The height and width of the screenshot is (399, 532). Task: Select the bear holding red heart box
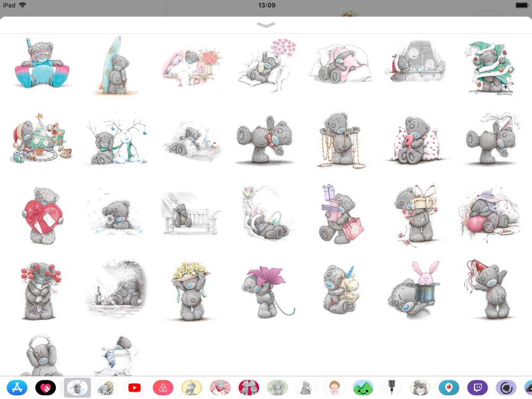pyautogui.click(x=43, y=216)
